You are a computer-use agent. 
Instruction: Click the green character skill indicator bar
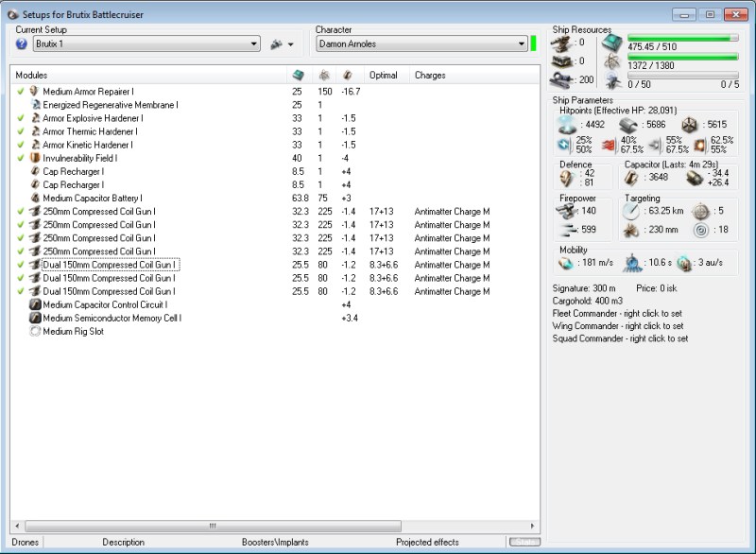[x=533, y=43]
